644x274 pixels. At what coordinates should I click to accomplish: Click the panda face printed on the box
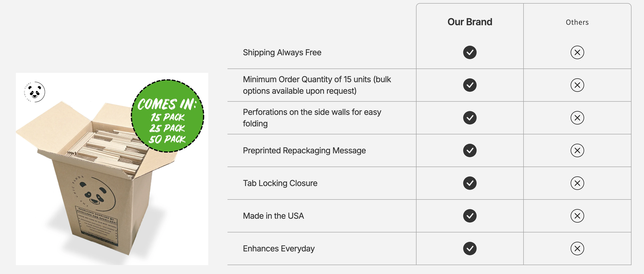point(95,191)
